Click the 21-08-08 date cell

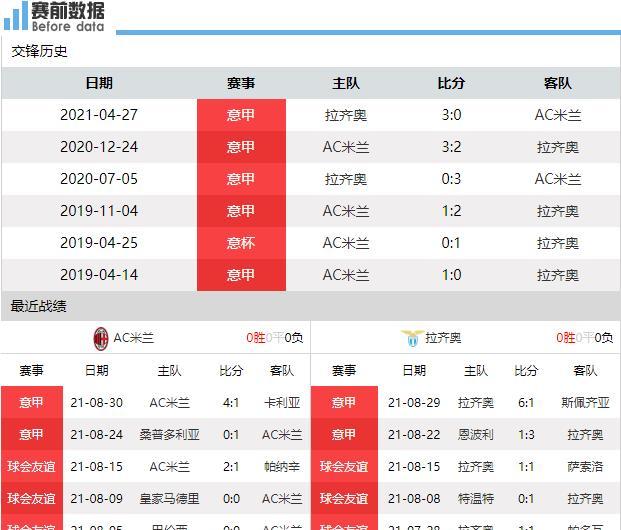pos(414,499)
